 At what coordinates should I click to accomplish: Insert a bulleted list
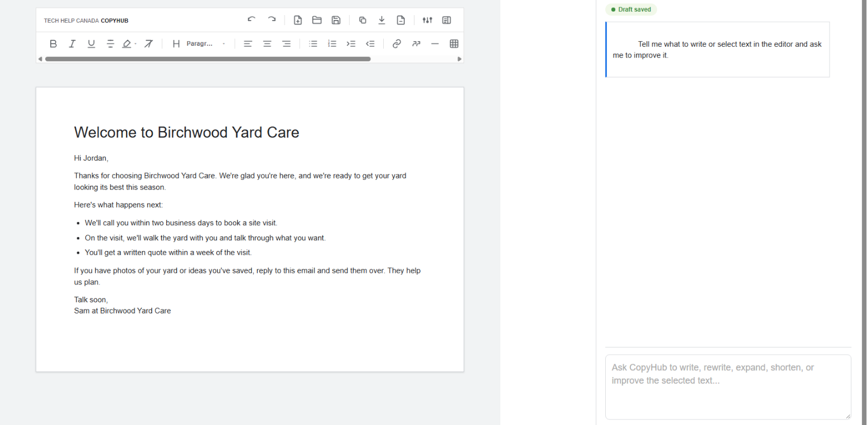pyautogui.click(x=313, y=44)
